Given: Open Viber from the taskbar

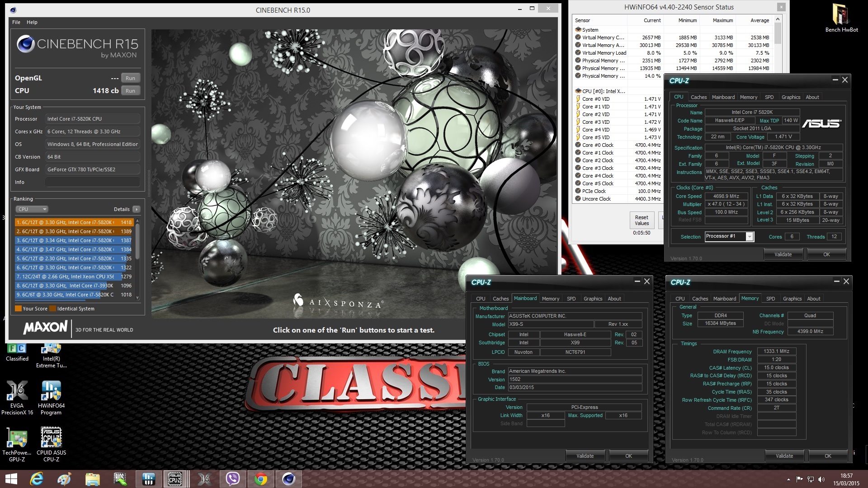Looking at the screenshot, I should 232,479.
